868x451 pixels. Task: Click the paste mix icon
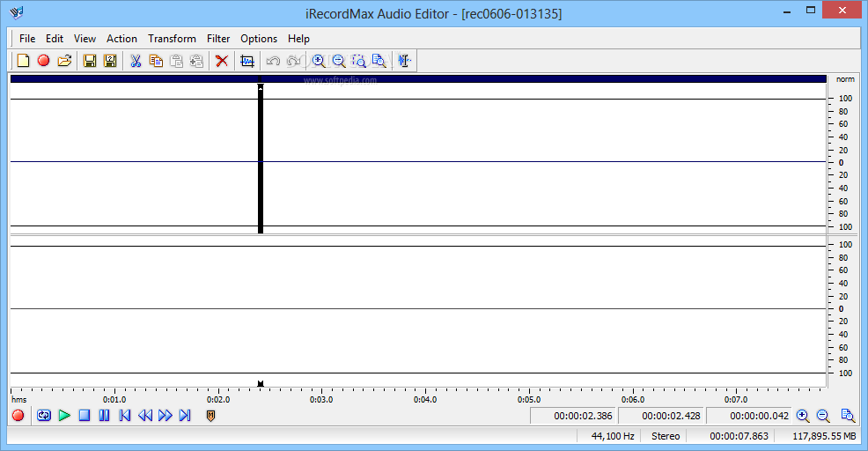point(196,61)
